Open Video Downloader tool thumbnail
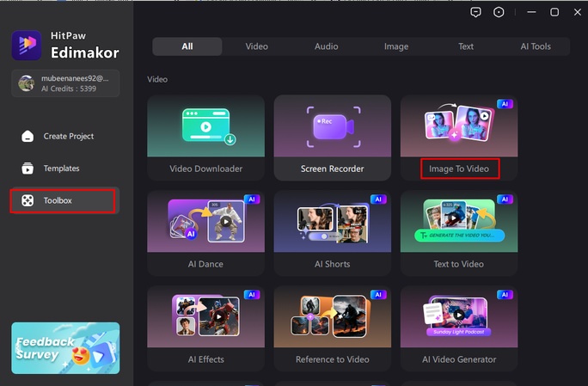Viewport: 588px width, 386px height. coord(205,126)
